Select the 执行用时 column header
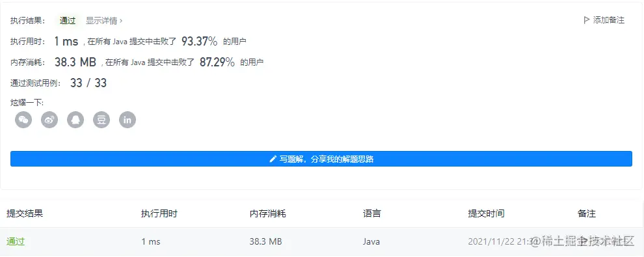This screenshot has height=257, width=644. click(x=159, y=213)
